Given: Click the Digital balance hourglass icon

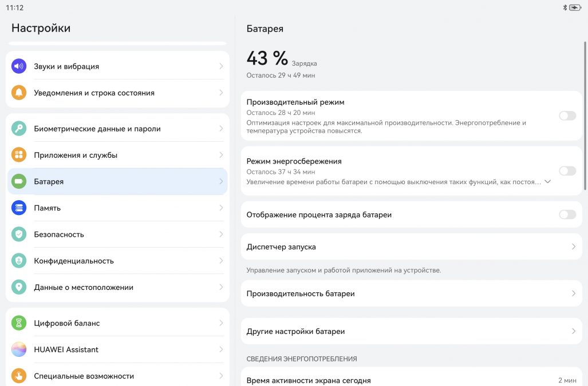Looking at the screenshot, I should (19, 323).
